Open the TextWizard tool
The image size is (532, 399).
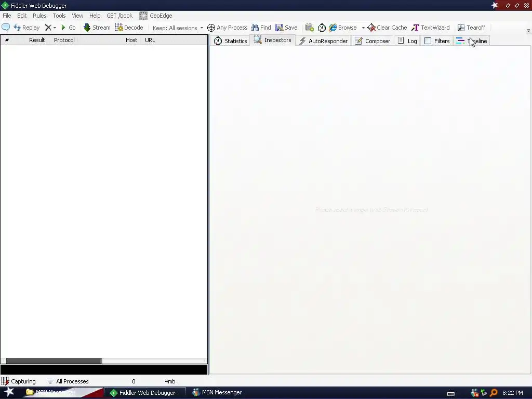(431, 28)
